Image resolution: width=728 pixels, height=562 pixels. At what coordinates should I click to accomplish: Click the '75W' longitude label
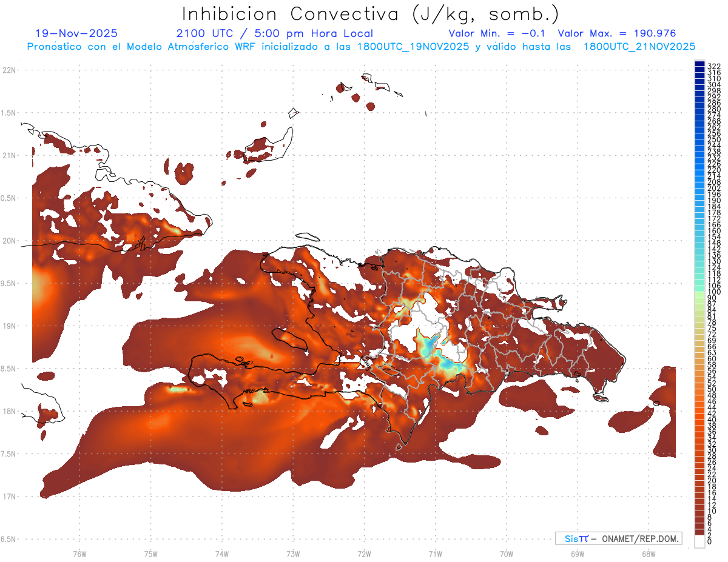(150, 554)
